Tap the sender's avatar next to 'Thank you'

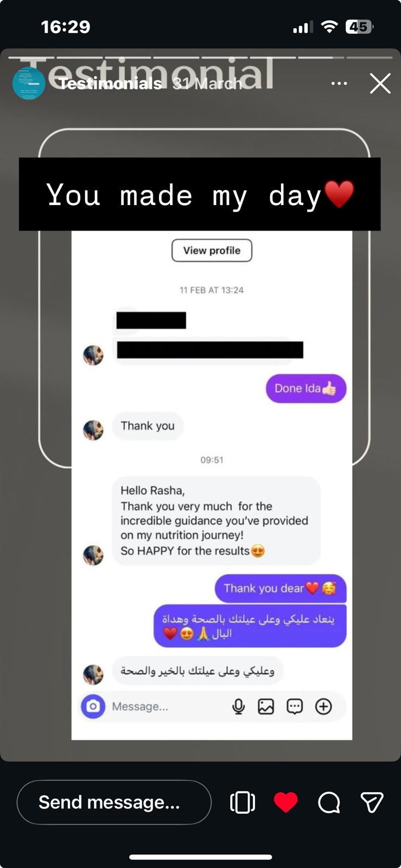[x=93, y=430]
